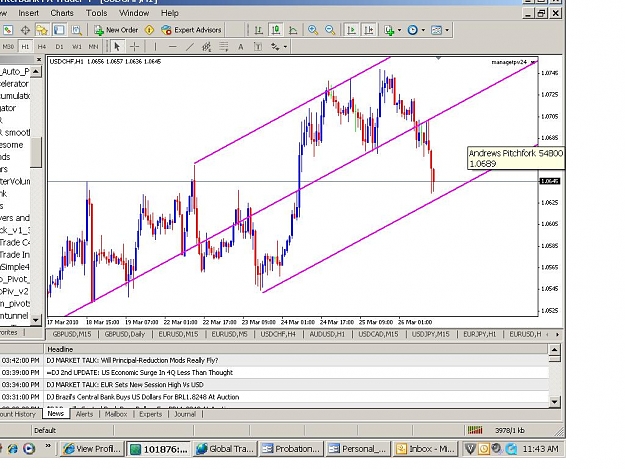Open the Mailbox terminal tab
Screen dimensions: 625x469
pos(116,414)
